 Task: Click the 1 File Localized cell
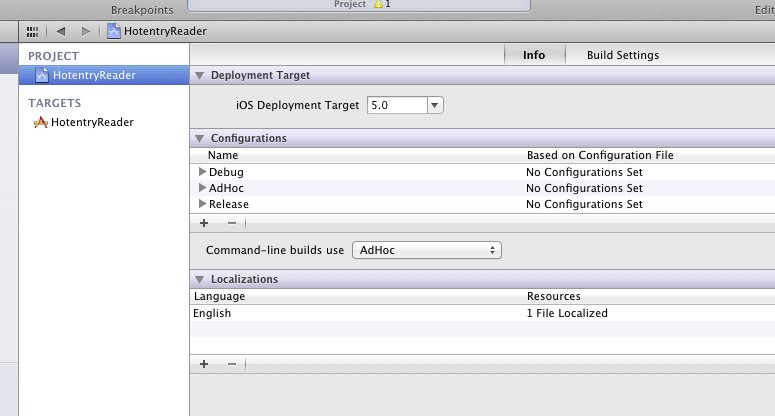tap(567, 313)
